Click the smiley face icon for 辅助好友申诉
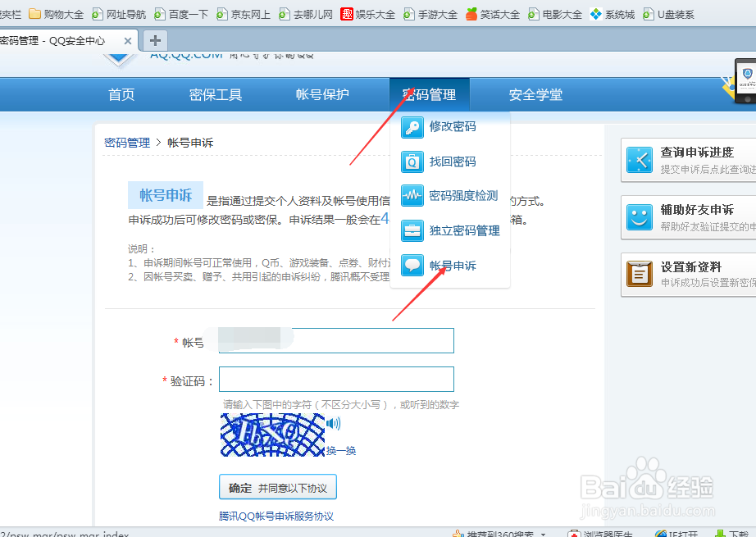This screenshot has width=756, height=537. [640, 217]
